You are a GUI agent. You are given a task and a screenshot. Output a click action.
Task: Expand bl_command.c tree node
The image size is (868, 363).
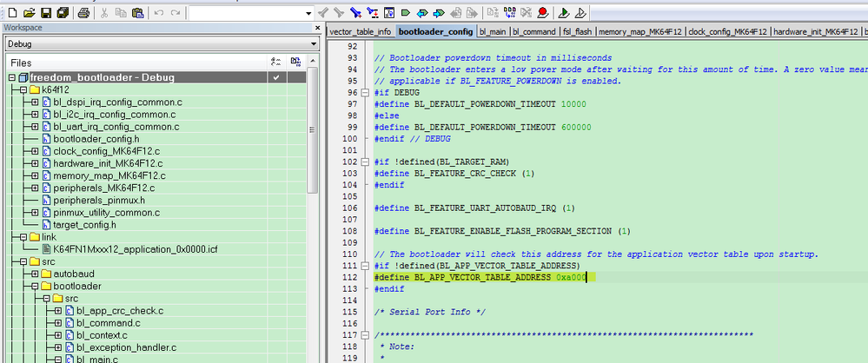58,323
